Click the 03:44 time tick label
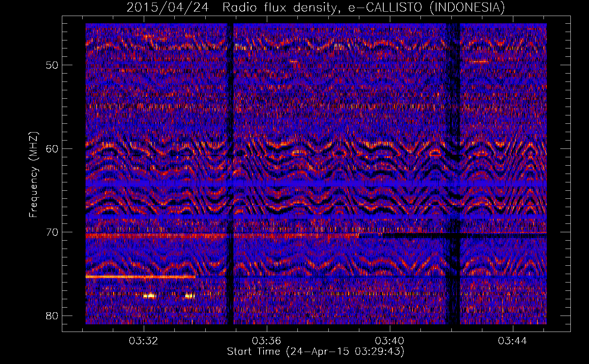The image size is (589, 364). (513, 341)
